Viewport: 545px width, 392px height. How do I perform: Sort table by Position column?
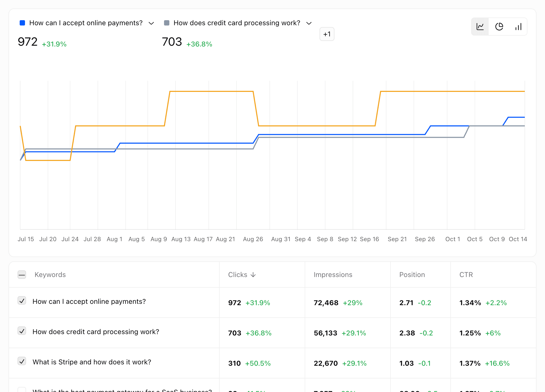(x=412, y=275)
